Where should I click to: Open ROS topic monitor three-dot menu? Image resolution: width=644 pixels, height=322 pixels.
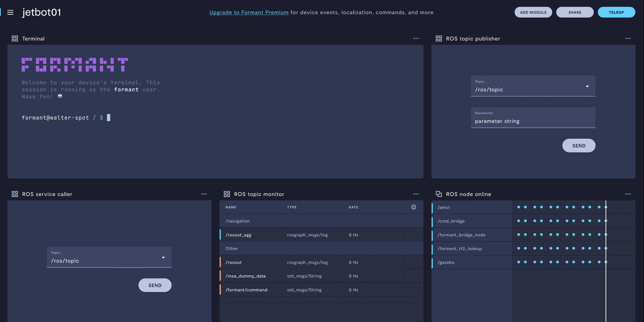pos(416,194)
